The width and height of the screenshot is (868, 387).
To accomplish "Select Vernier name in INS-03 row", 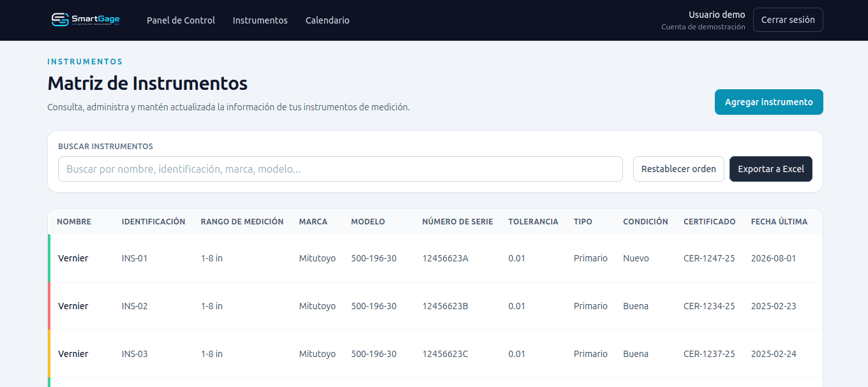I will tap(73, 354).
